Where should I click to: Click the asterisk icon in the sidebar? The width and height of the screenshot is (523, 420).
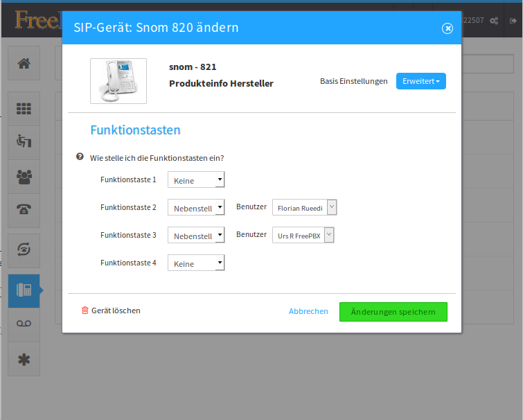24,359
